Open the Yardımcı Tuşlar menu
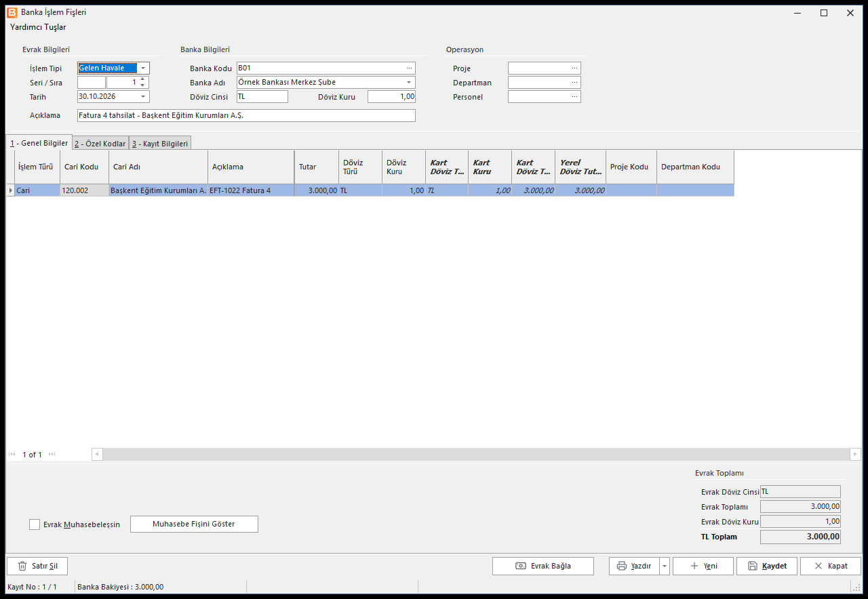This screenshot has width=868, height=599. (38, 27)
